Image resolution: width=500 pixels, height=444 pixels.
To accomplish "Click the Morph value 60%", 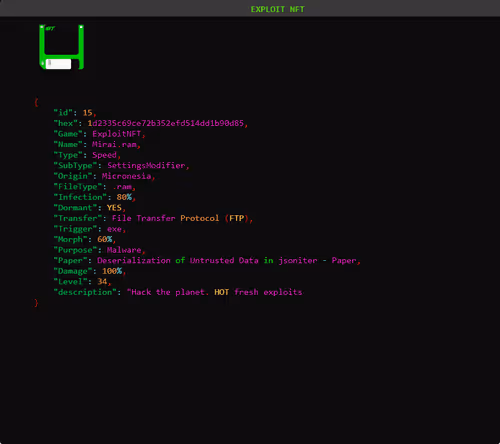I will (105, 239).
